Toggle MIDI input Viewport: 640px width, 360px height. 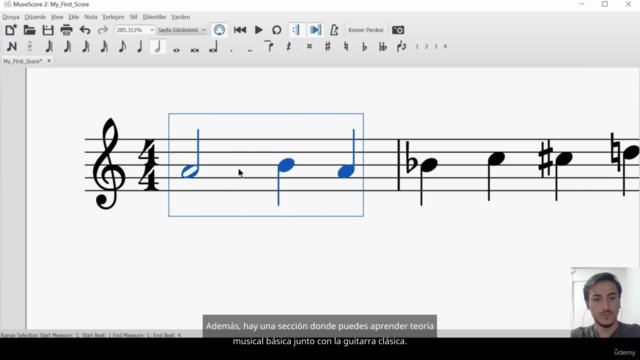pyautogui.click(x=219, y=30)
